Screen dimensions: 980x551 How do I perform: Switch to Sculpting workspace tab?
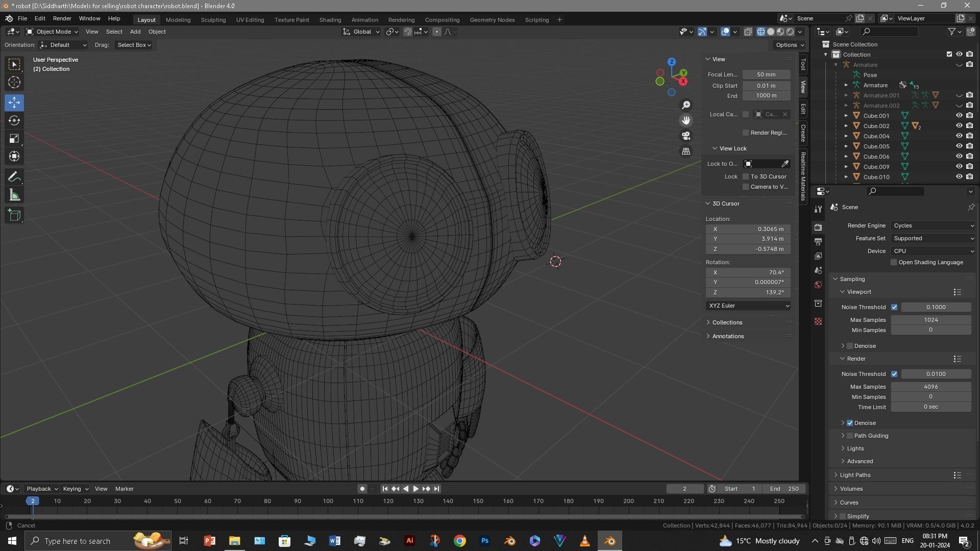[x=213, y=20]
